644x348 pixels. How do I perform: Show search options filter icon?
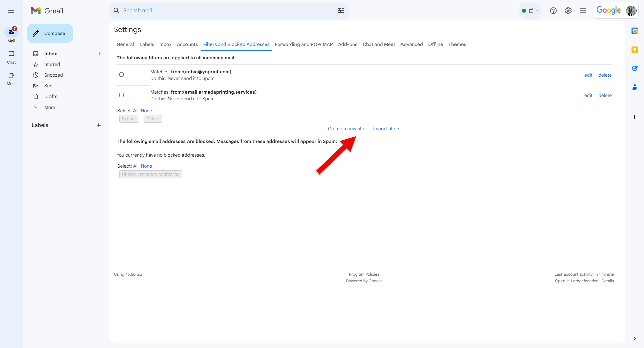(x=341, y=11)
